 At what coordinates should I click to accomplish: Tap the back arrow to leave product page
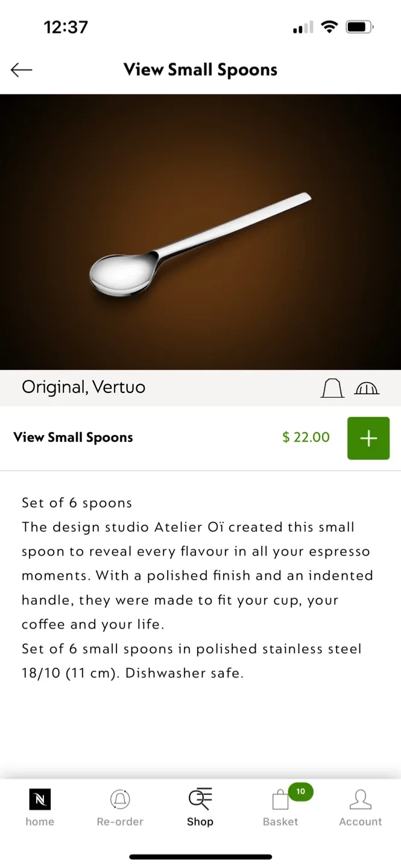pos(22,69)
